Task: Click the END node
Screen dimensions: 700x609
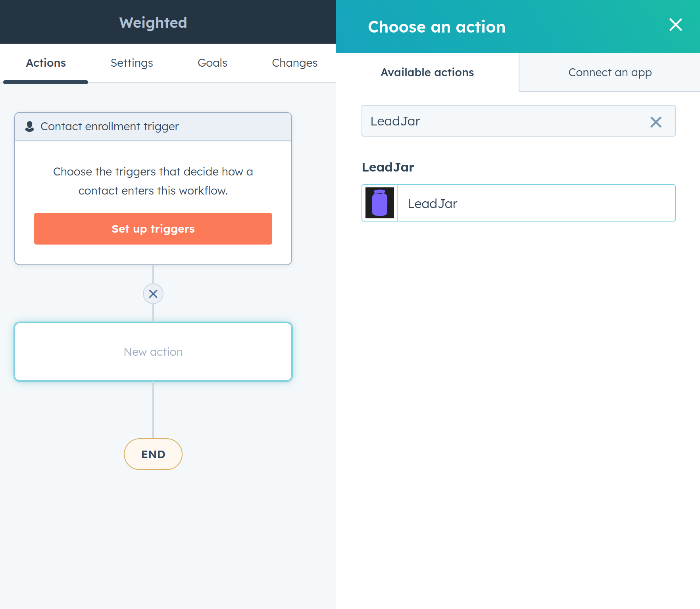Action: coord(153,454)
